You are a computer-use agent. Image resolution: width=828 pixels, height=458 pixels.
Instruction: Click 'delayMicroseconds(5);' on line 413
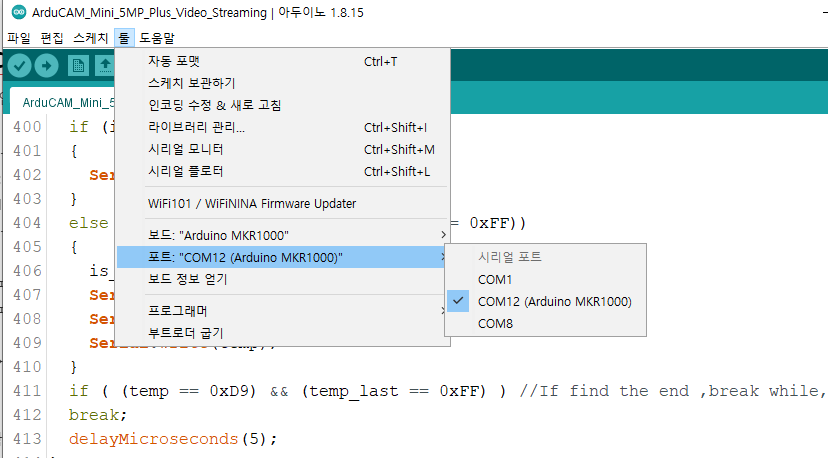pos(173,439)
